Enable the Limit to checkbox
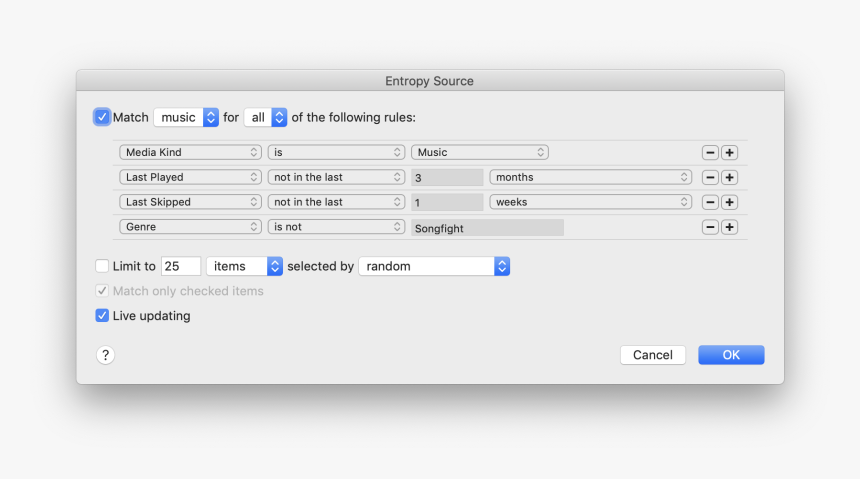Image resolution: width=860 pixels, height=479 pixels. tap(102, 266)
